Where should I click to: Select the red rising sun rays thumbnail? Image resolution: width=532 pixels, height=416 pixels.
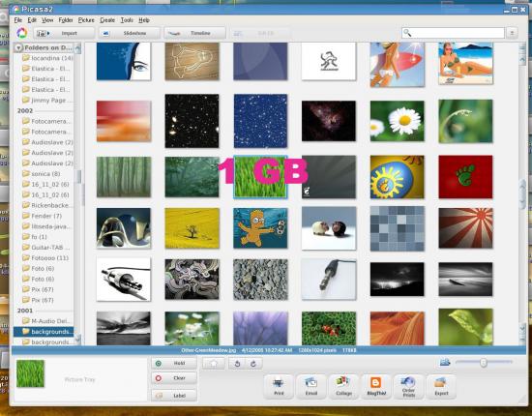pyautogui.click(x=465, y=228)
